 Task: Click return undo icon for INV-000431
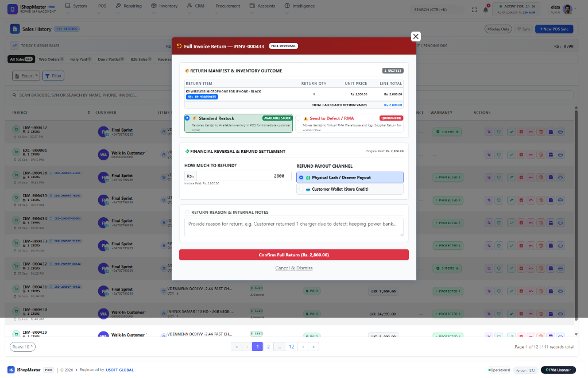coord(531,291)
